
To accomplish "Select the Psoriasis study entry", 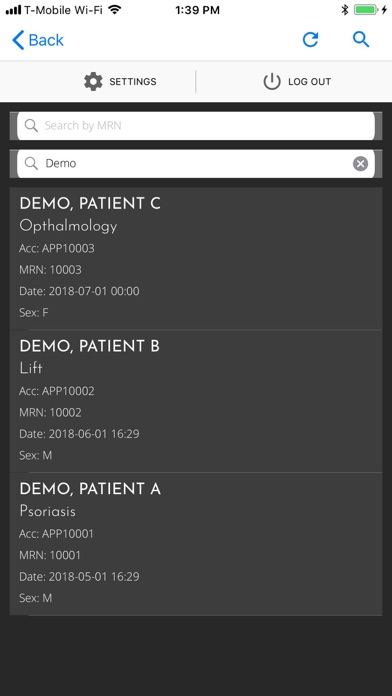I will [x=48, y=511].
